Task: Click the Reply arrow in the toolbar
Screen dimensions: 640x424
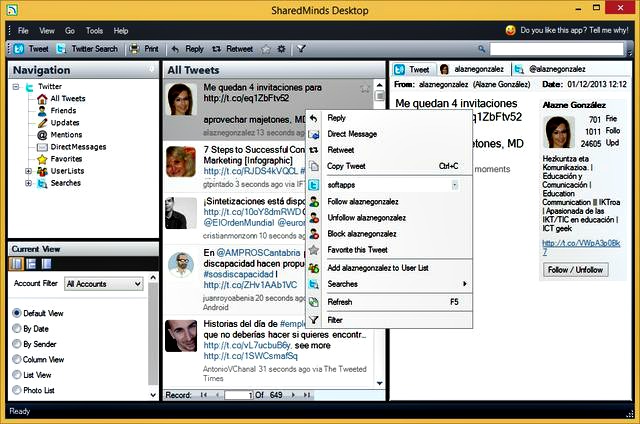Action: [175, 49]
